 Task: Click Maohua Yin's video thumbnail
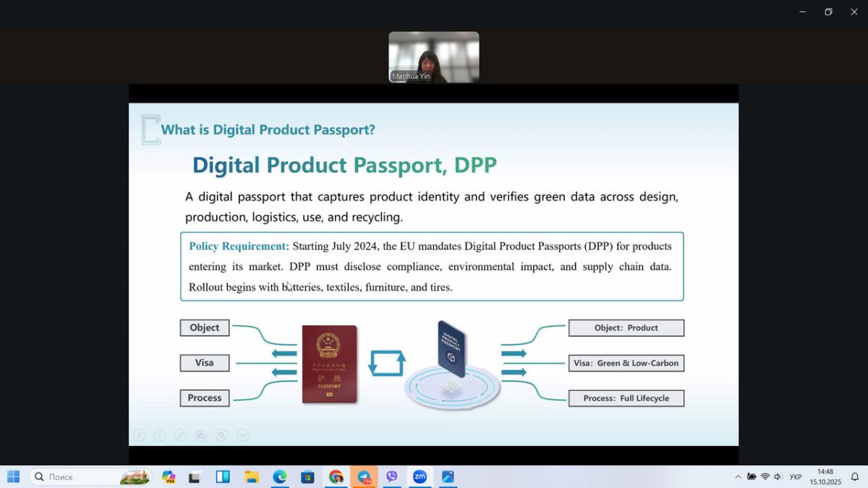pos(433,57)
